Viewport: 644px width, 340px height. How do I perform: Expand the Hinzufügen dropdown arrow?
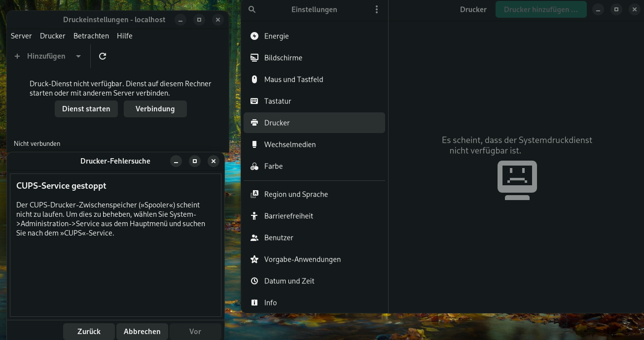pyautogui.click(x=78, y=56)
